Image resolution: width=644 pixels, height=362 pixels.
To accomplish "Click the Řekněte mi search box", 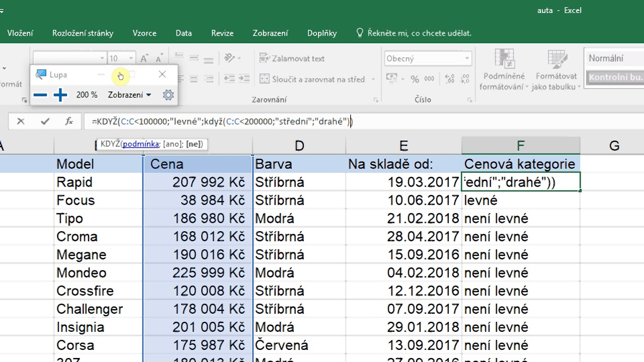I will pos(420,33).
